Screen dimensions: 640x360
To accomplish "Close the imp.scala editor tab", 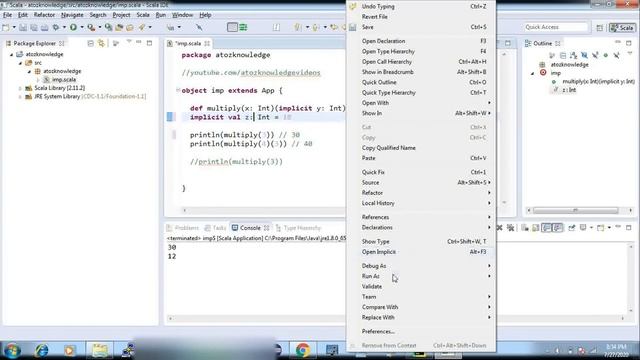I will pyautogui.click(x=207, y=43).
